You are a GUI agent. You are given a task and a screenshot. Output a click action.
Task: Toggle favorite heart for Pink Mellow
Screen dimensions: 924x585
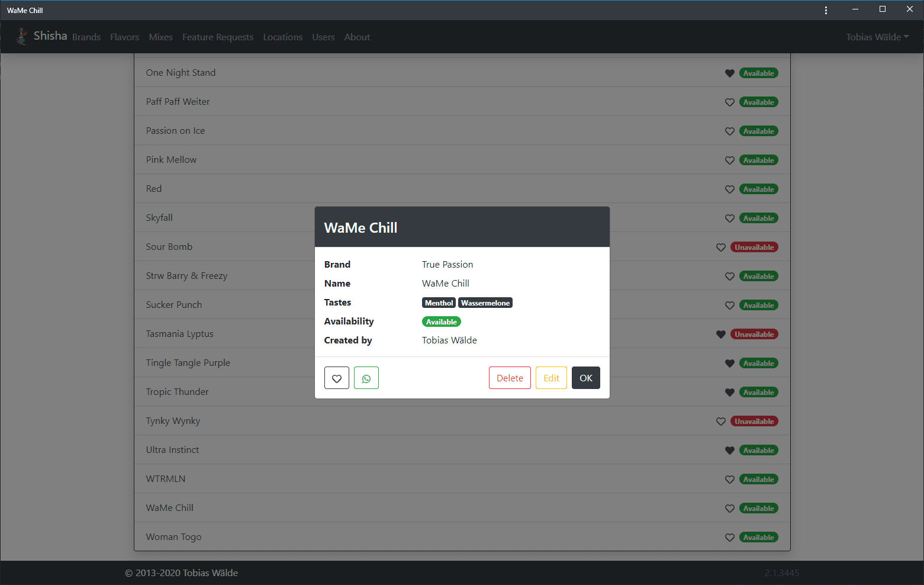(x=730, y=160)
